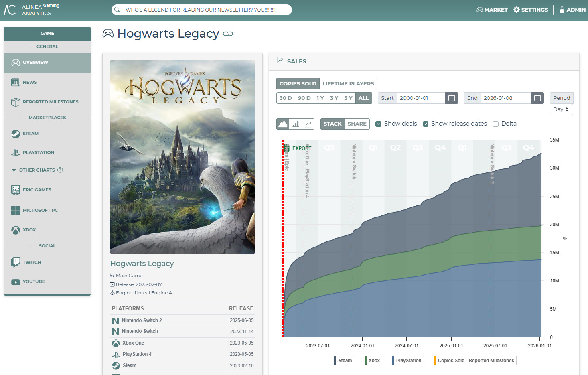The height and width of the screenshot is (375, 588).
Task: Open Settings from the top bar
Action: point(531,10)
